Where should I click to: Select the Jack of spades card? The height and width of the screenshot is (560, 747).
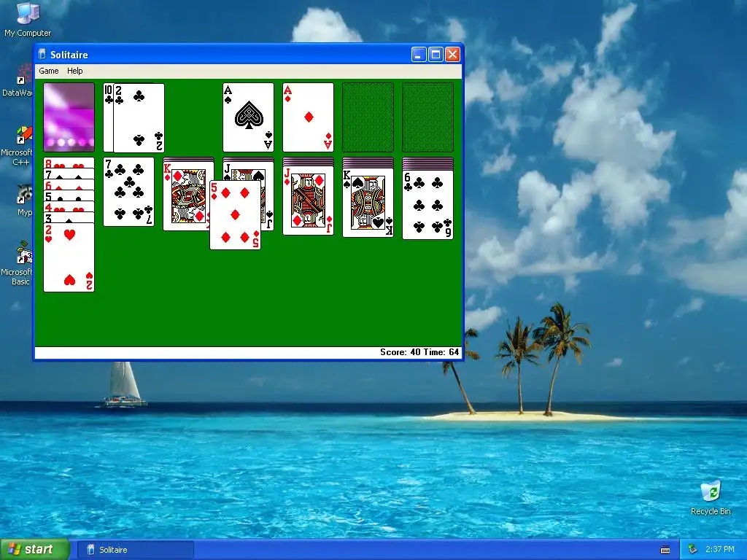248,171
